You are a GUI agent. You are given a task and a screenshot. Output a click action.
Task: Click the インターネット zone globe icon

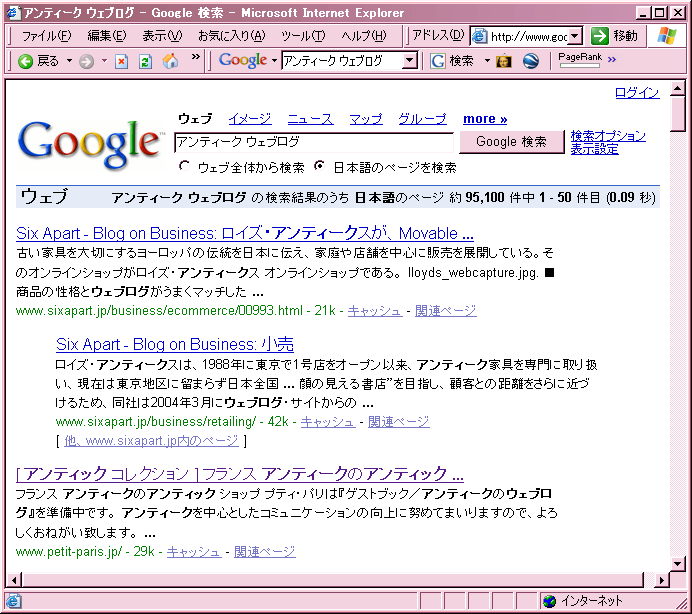tap(549, 601)
